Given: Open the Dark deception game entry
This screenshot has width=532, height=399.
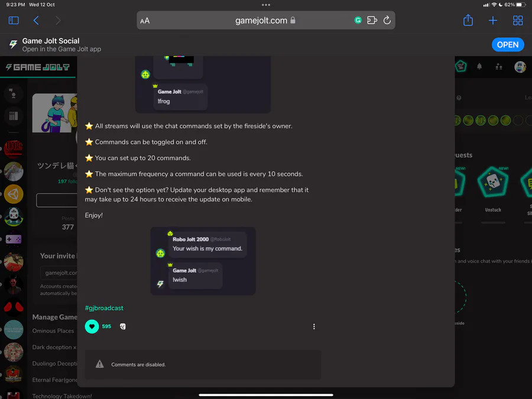Looking at the screenshot, I should click(54, 347).
